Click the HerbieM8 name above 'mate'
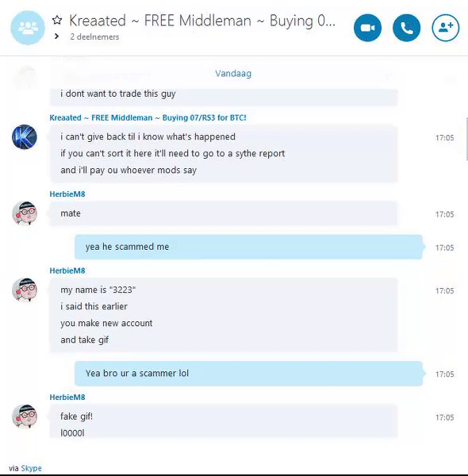Screen dimensions: 468x476 point(67,194)
